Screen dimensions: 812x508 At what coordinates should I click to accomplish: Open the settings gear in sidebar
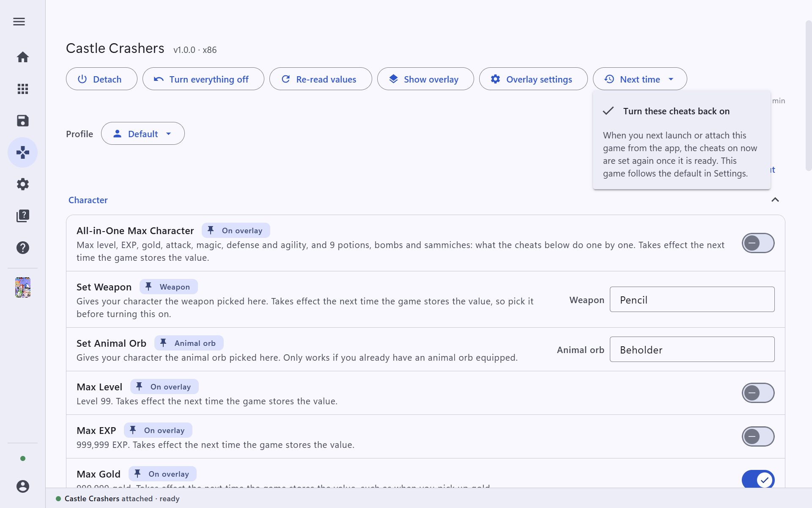[x=23, y=184]
